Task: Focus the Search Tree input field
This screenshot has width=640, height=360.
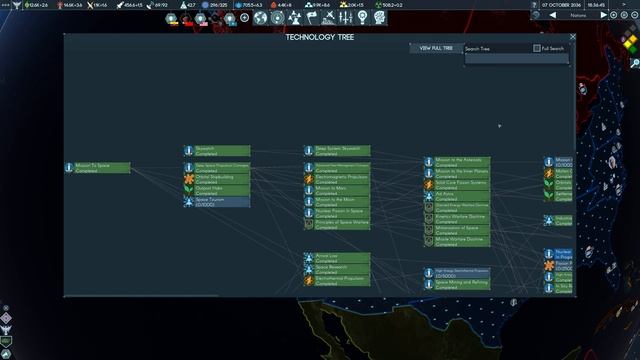Action: [x=517, y=59]
